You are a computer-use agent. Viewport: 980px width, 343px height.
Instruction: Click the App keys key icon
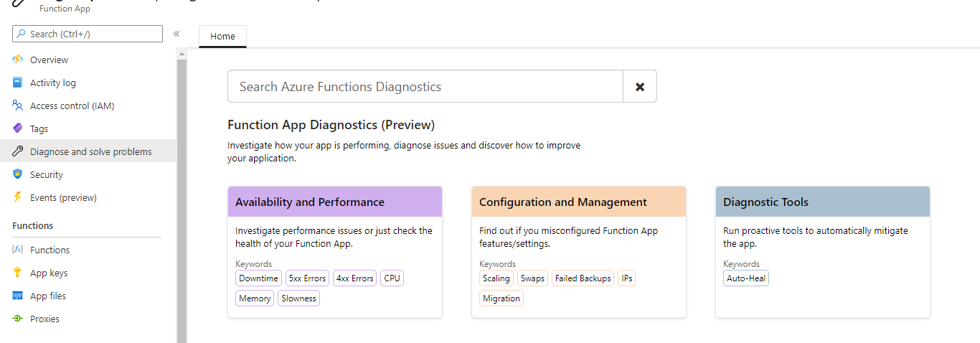[x=18, y=273]
